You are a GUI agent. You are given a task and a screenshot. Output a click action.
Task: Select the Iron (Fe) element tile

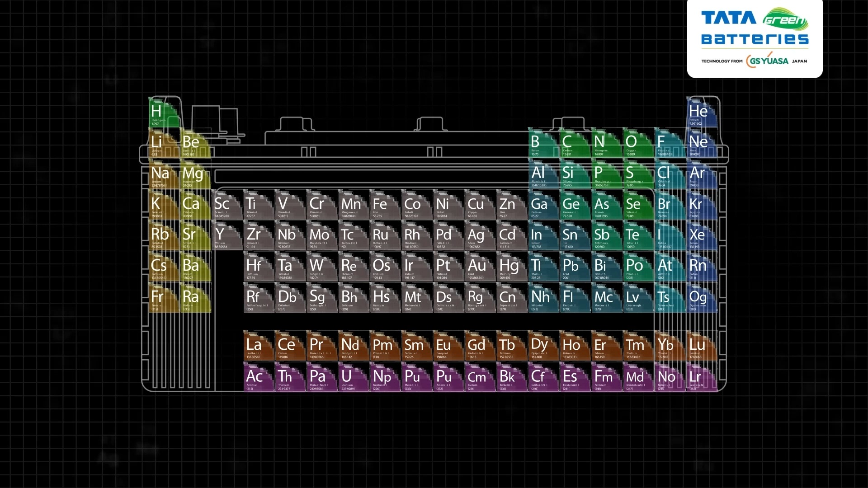click(x=385, y=204)
